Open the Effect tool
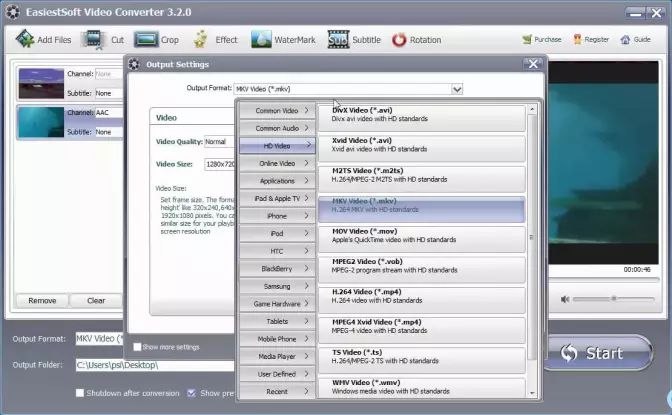 pos(215,40)
